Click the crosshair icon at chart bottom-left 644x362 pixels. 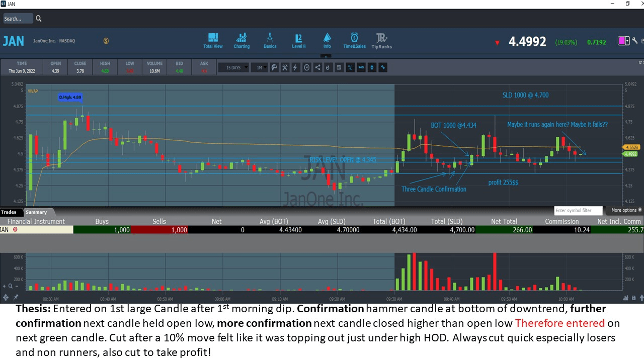click(x=6, y=297)
